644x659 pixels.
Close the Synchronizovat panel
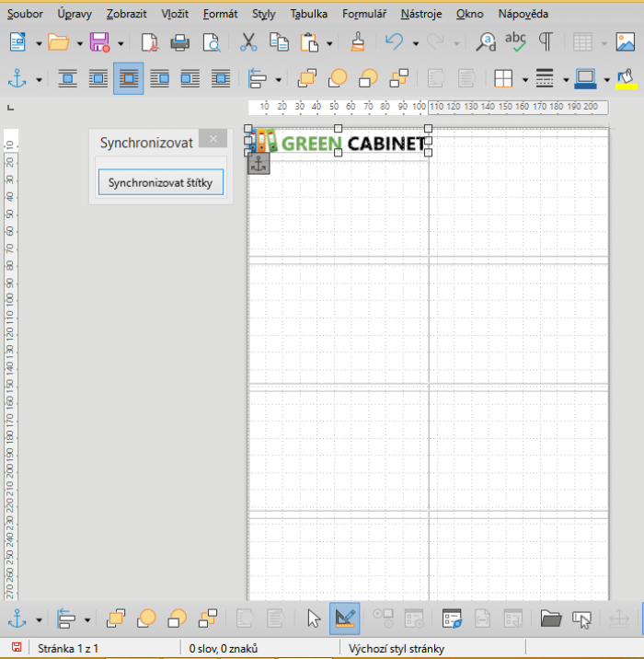point(213,139)
